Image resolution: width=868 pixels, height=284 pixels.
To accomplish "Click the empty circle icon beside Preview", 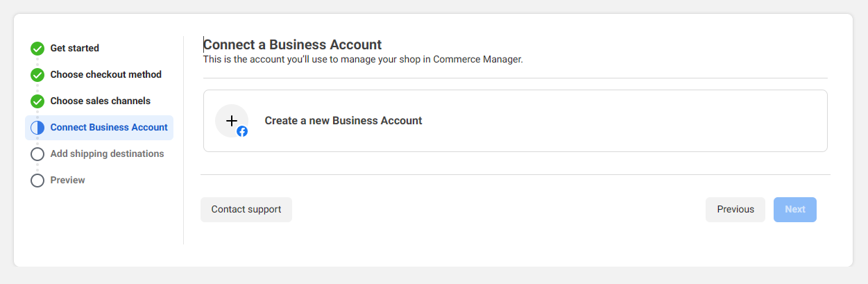I will tap(37, 181).
